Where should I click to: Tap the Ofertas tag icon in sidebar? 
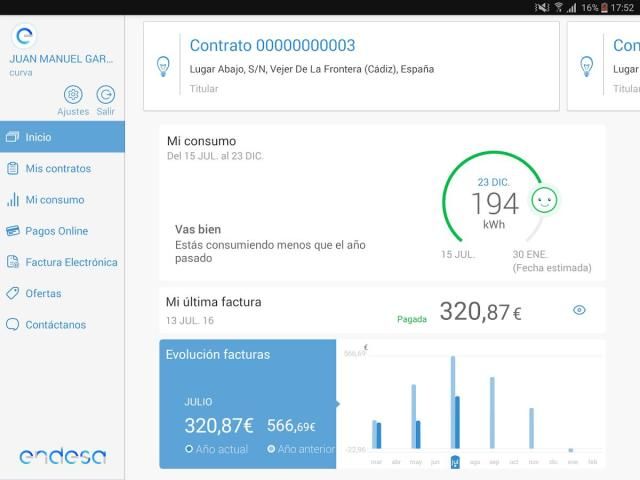click(13, 293)
